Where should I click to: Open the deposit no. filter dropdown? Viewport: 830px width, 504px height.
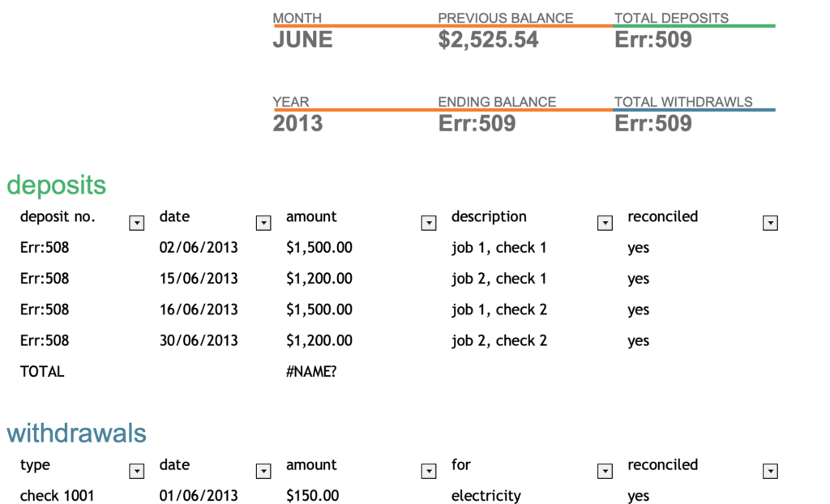click(x=136, y=223)
